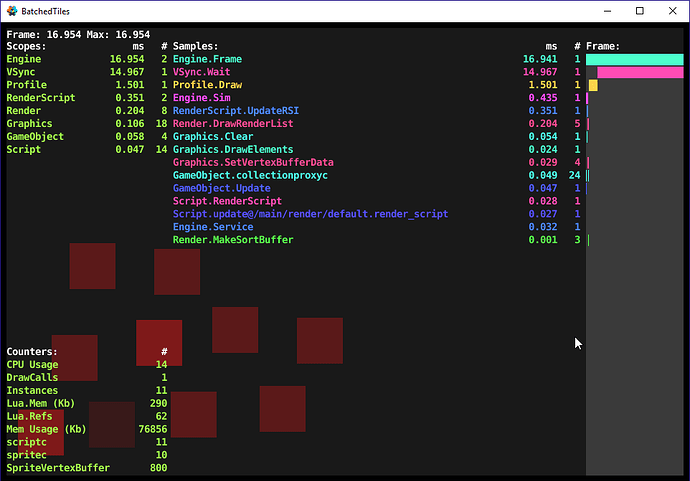Click the Samples column header

tap(195, 46)
